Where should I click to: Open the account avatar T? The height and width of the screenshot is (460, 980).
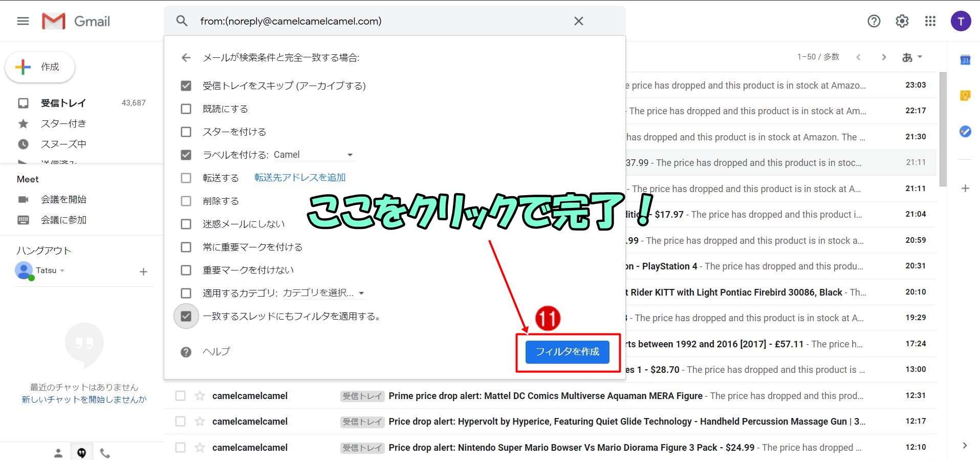pyautogui.click(x=961, y=21)
